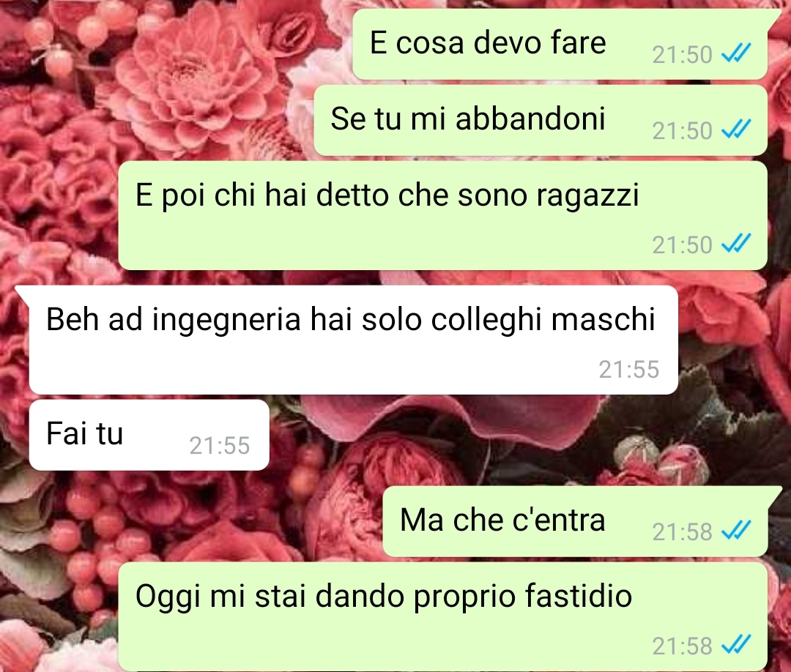Select the 'E cosa devo fare' message bubble

(560, 44)
